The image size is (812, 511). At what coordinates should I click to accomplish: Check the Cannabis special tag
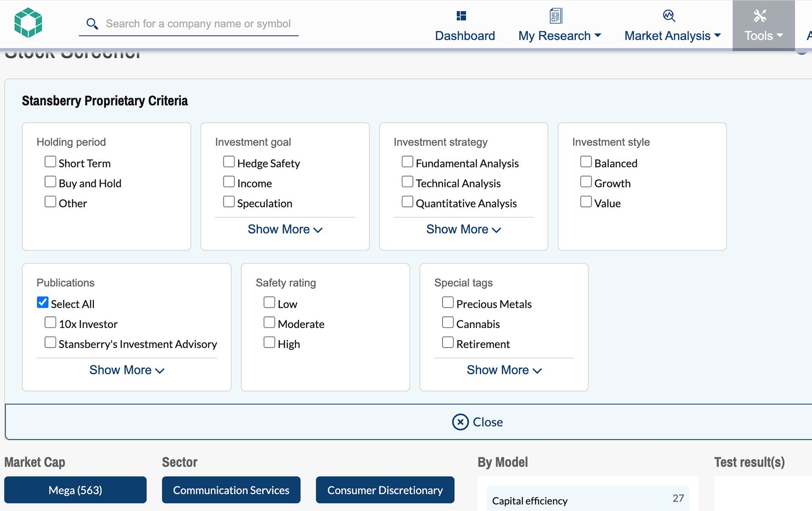tap(448, 322)
